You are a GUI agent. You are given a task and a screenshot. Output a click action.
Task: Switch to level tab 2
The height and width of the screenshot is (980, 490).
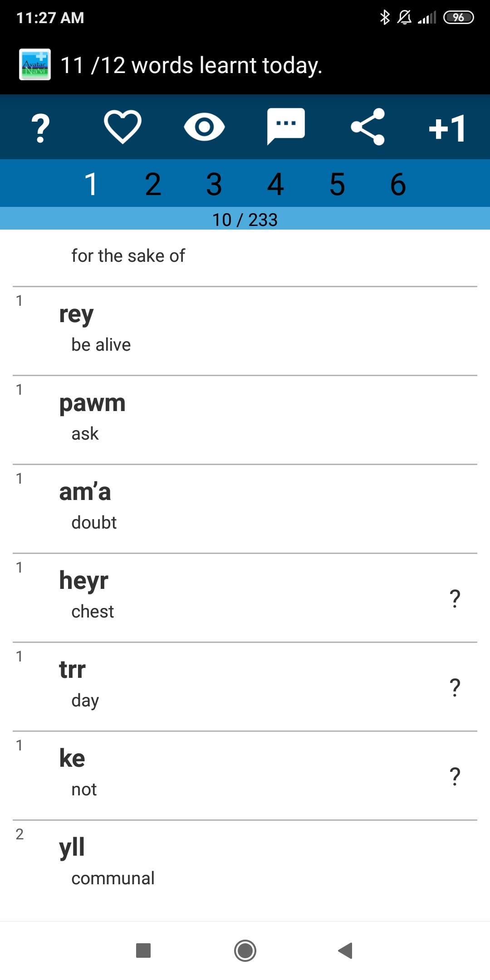tap(153, 184)
